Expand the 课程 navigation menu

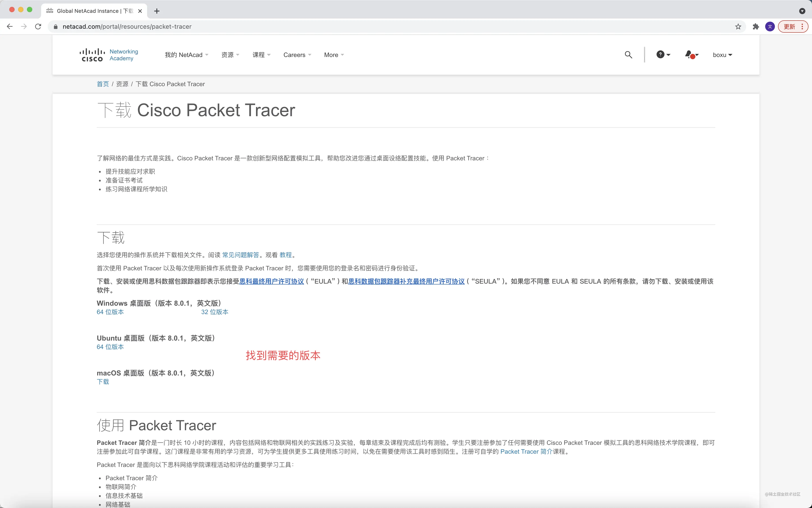point(261,55)
